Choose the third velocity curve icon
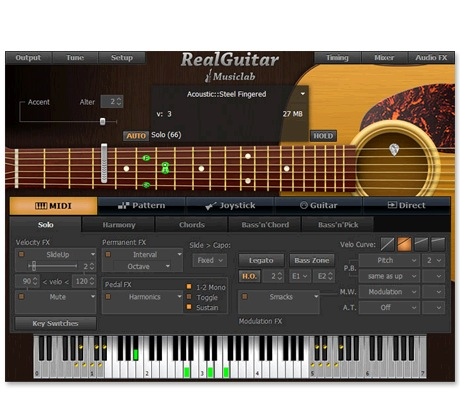 pyautogui.click(x=421, y=245)
